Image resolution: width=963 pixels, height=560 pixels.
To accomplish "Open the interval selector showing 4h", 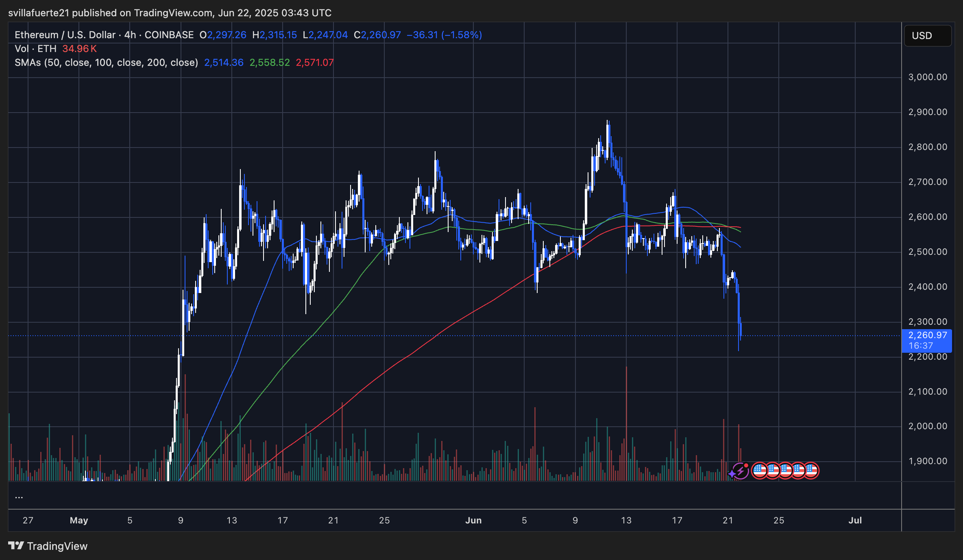I will (x=129, y=35).
